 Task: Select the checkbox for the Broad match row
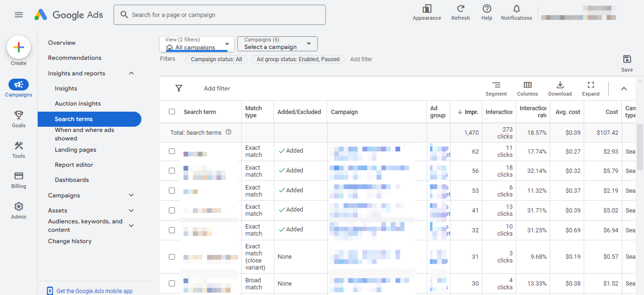click(x=172, y=283)
